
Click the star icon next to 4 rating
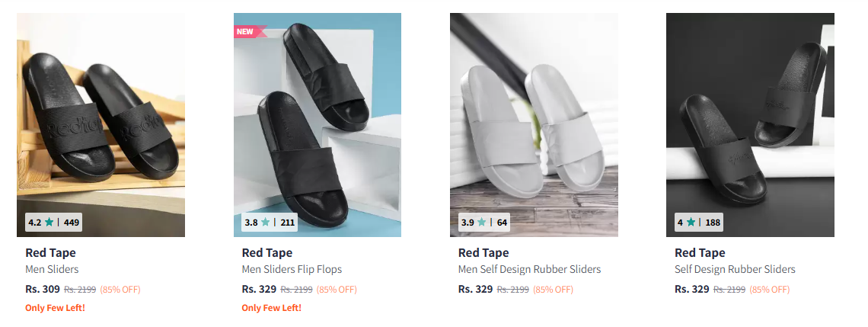tap(691, 223)
